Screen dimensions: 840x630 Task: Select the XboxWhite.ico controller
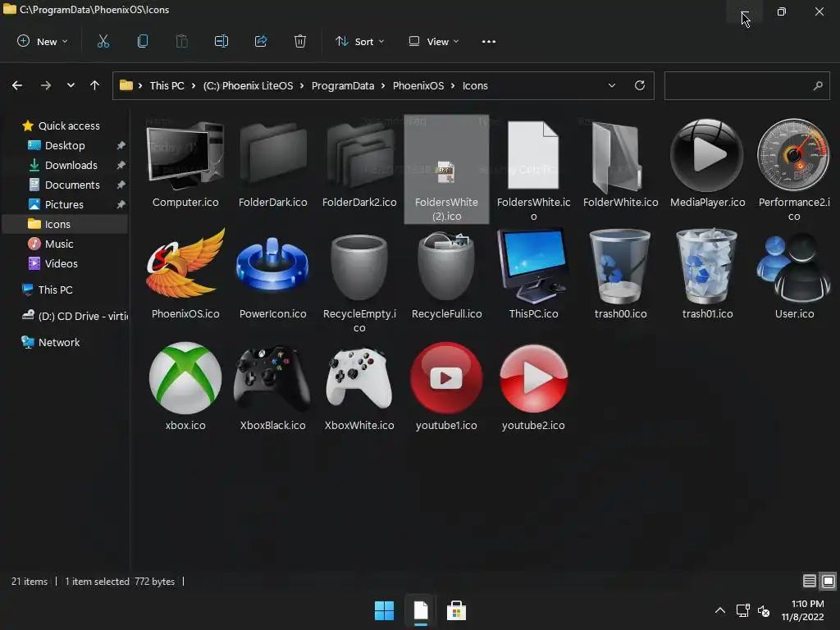click(359, 386)
